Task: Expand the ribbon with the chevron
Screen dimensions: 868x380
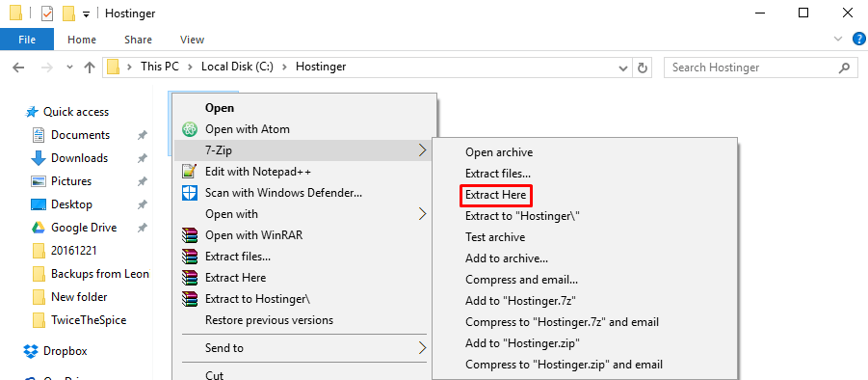Action: pos(838,39)
